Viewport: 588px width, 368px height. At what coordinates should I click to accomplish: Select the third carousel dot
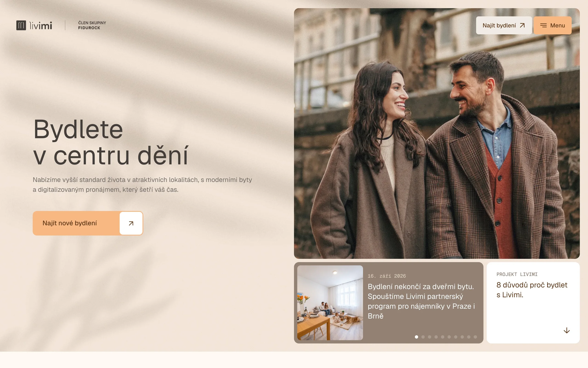[430, 337]
